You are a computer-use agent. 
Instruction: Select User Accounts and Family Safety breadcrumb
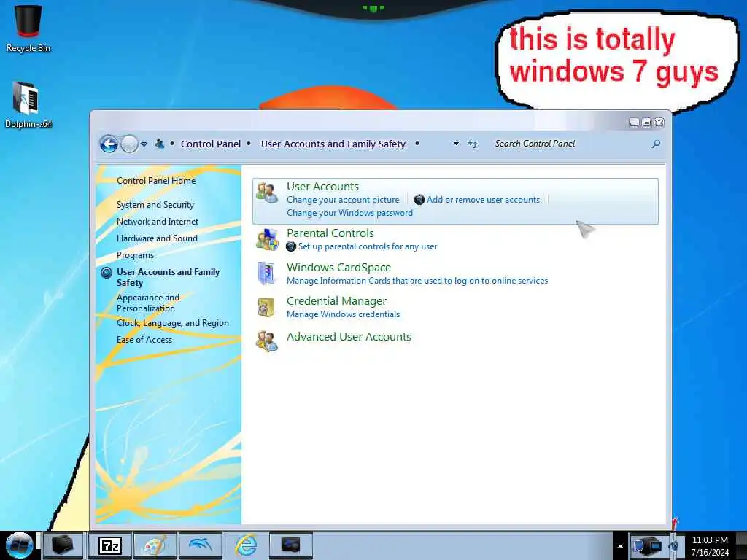pos(333,144)
